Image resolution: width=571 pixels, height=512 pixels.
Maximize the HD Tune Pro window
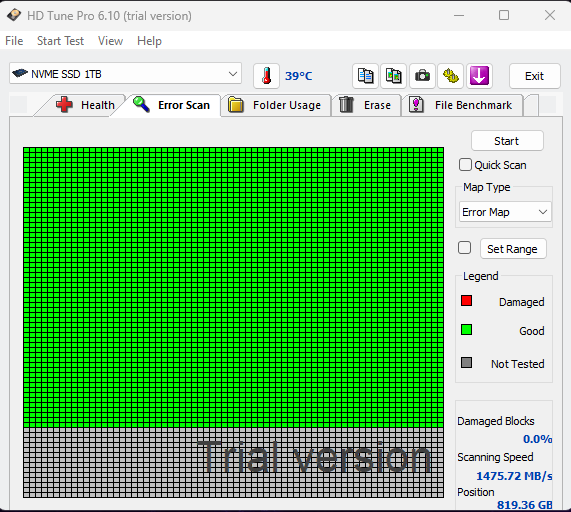click(x=504, y=15)
